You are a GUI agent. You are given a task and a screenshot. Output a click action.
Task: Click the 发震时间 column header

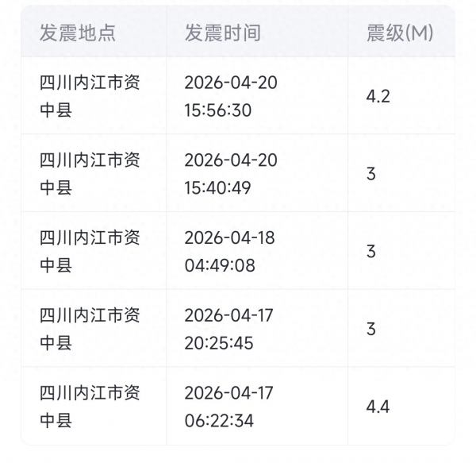pyautogui.click(x=222, y=33)
